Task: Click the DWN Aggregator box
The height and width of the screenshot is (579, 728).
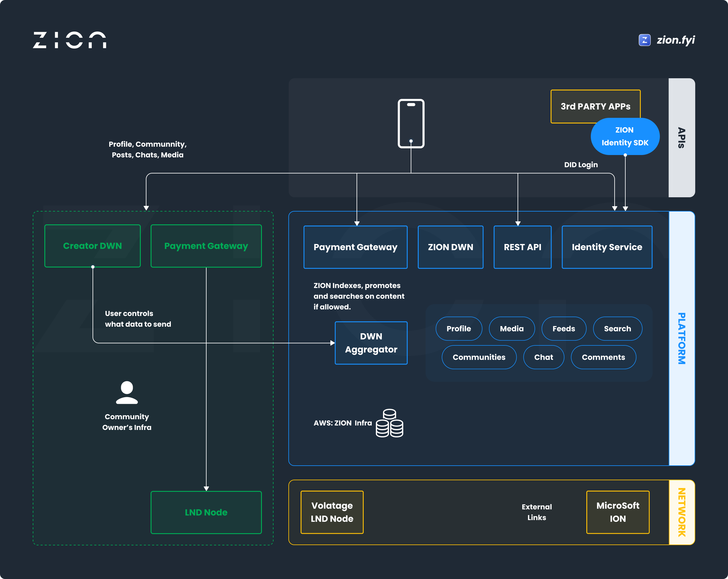Action: point(371,343)
